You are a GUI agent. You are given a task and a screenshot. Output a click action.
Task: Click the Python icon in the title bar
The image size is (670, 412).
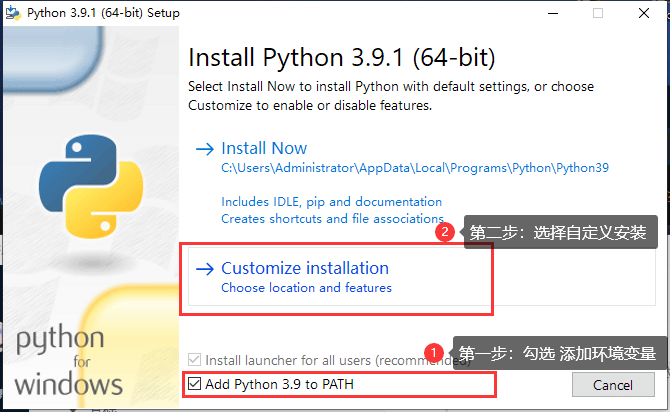point(14,13)
